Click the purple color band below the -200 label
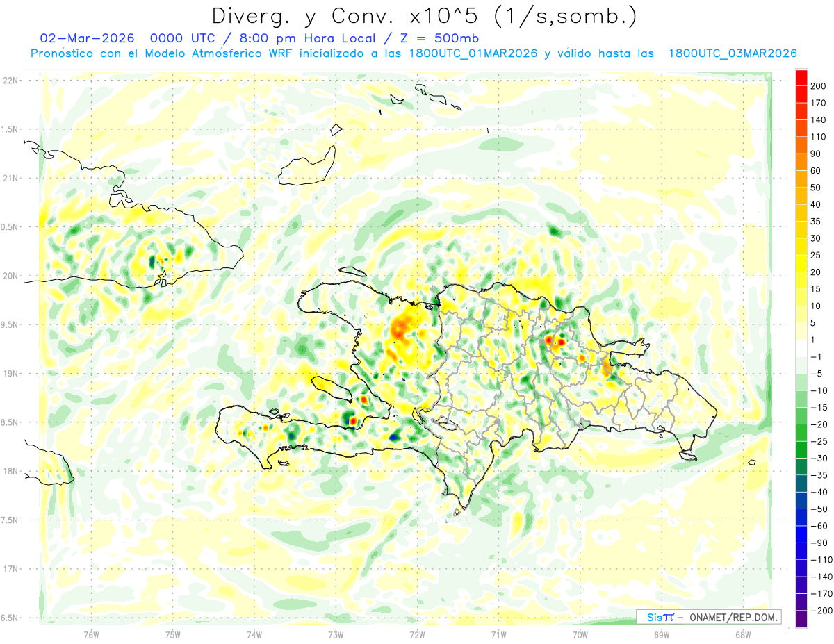This screenshot has height=644, width=834. [801, 619]
